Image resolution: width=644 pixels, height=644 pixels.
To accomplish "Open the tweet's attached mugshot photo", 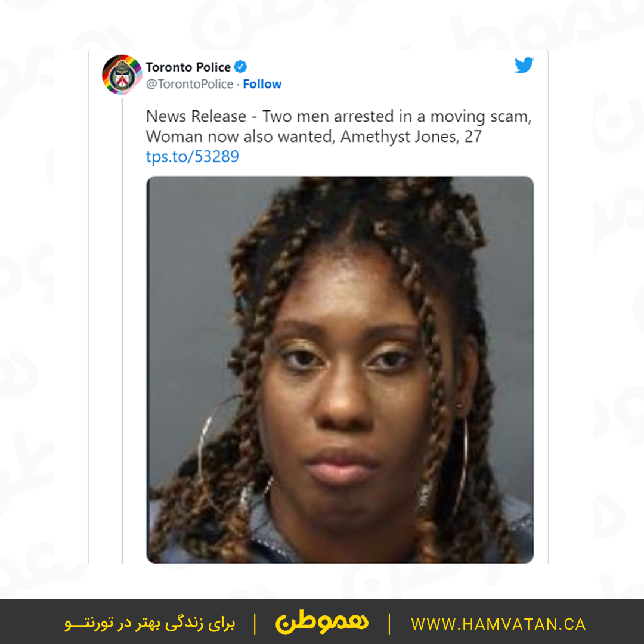I will (x=340, y=369).
